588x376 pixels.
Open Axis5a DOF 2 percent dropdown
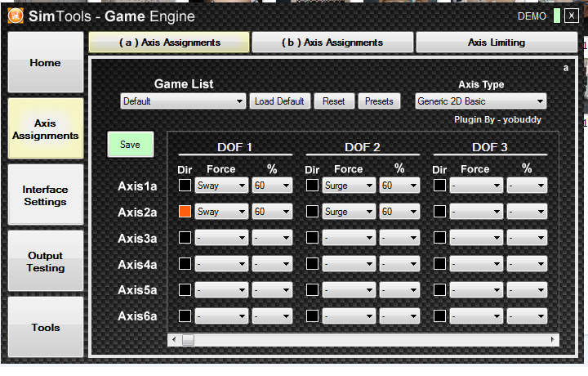[399, 289]
